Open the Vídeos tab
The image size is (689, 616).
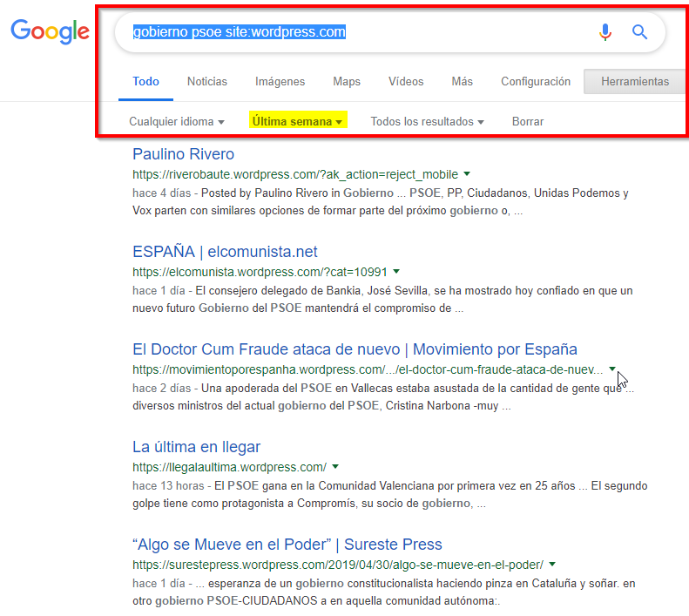click(x=406, y=81)
